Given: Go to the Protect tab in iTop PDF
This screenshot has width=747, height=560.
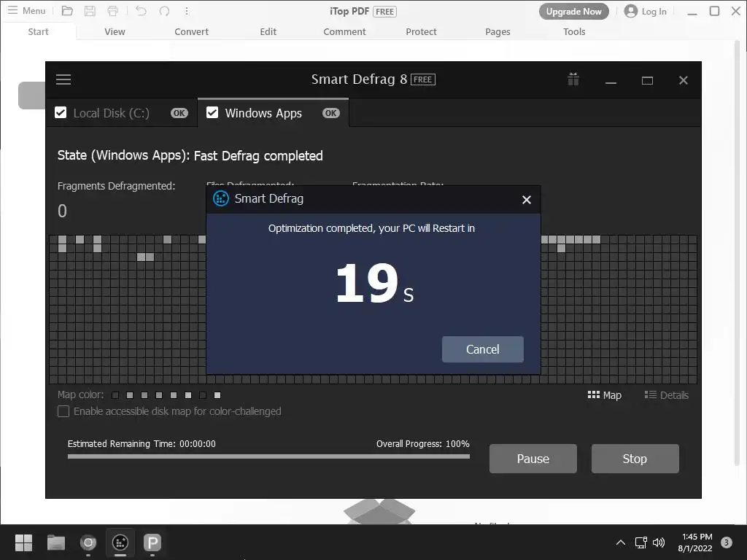Looking at the screenshot, I should click(x=421, y=31).
